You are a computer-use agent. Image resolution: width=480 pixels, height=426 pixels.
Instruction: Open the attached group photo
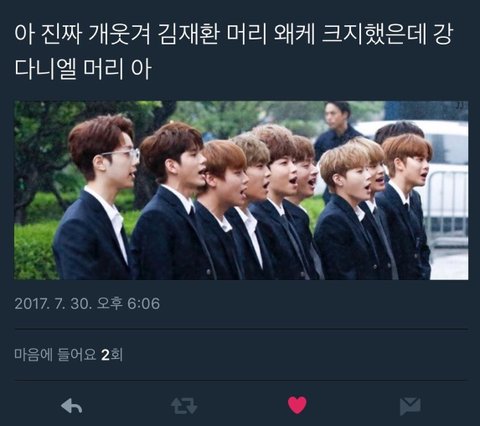[241, 190]
